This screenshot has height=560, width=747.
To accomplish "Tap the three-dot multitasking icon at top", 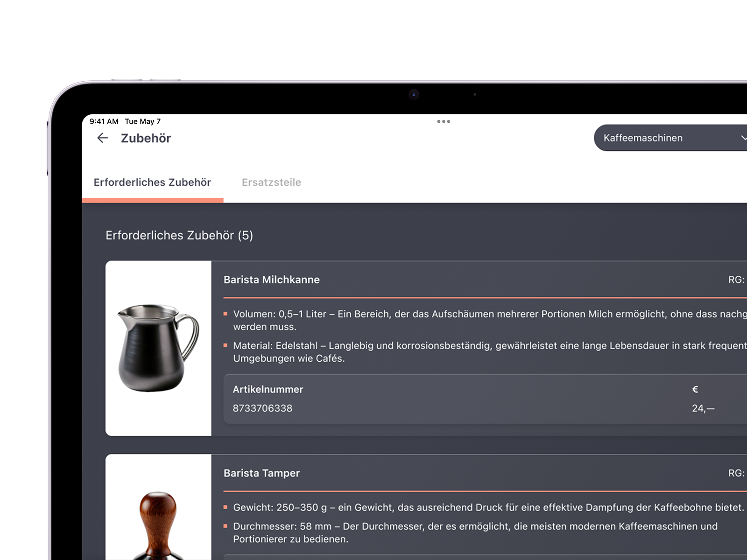I will [444, 121].
